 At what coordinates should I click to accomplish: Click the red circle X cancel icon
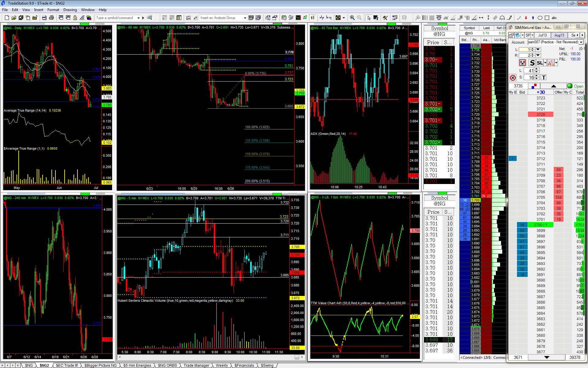pyautogui.click(x=513, y=78)
